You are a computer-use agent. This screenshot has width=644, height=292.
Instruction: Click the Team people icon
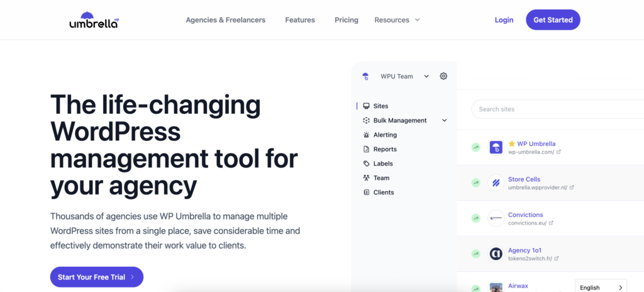click(x=367, y=178)
